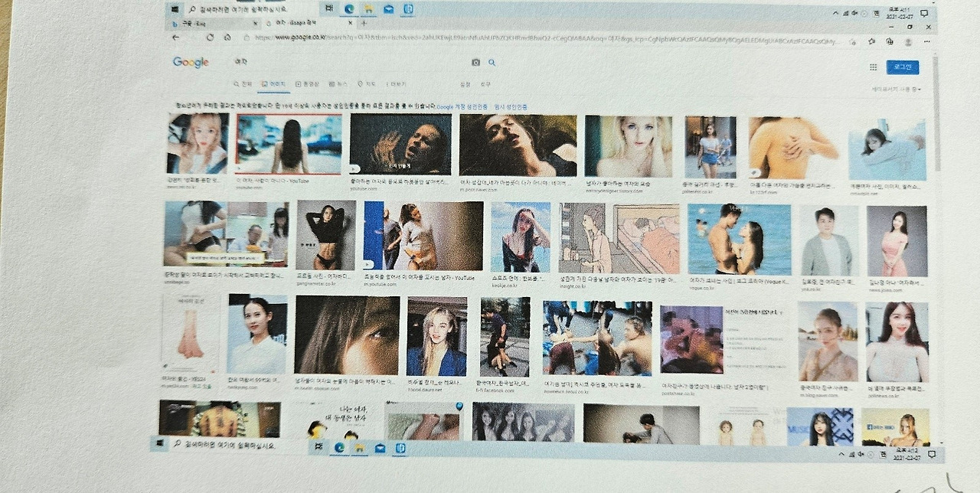Open the browser profile avatar icon
Screen dimensions: 980x493
(908, 41)
